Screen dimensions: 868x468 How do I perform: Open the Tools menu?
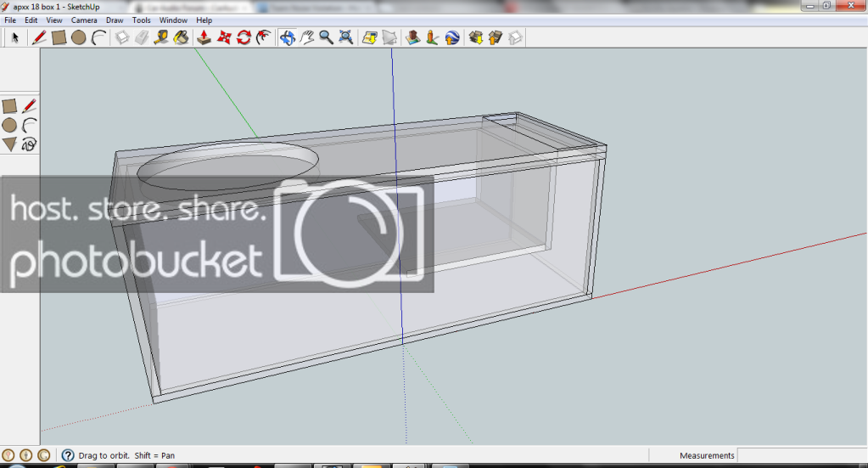pyautogui.click(x=141, y=20)
